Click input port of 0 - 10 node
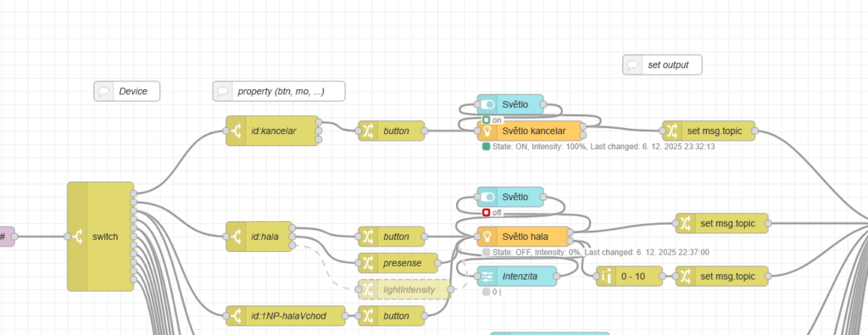Viewport: 868px width, 335px height. 596,276
